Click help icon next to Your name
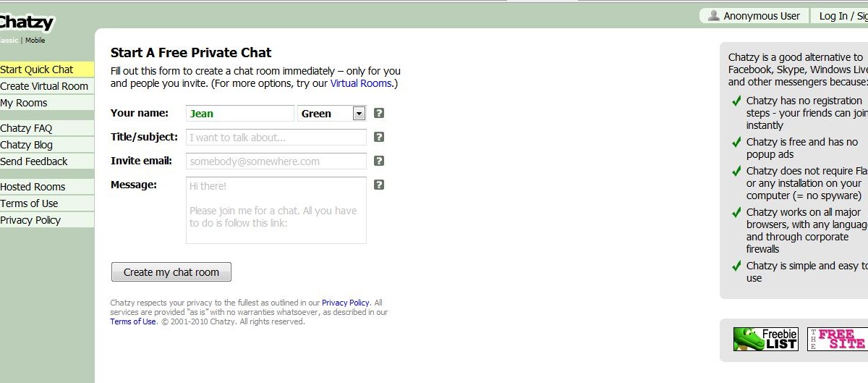868x383 pixels. 379,113
